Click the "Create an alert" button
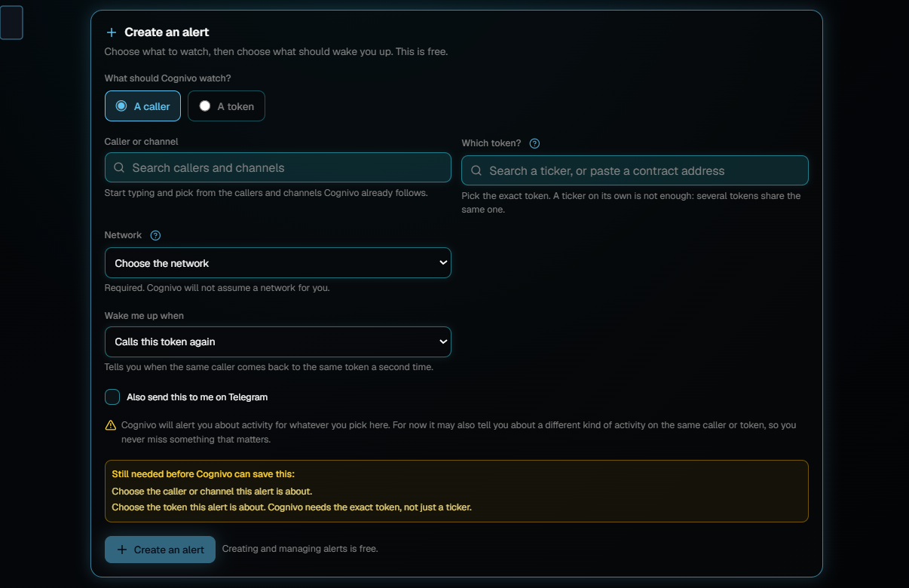Screen dimensions: 909x588 coord(160,550)
